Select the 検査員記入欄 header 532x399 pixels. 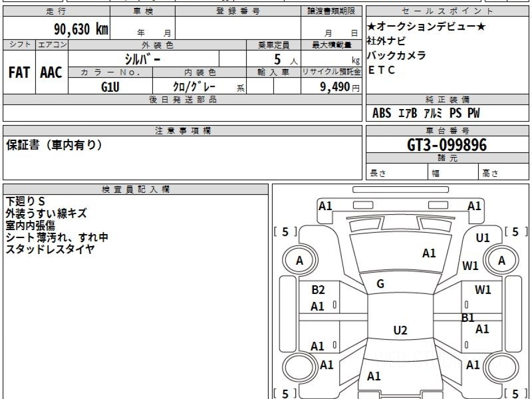[x=136, y=189]
